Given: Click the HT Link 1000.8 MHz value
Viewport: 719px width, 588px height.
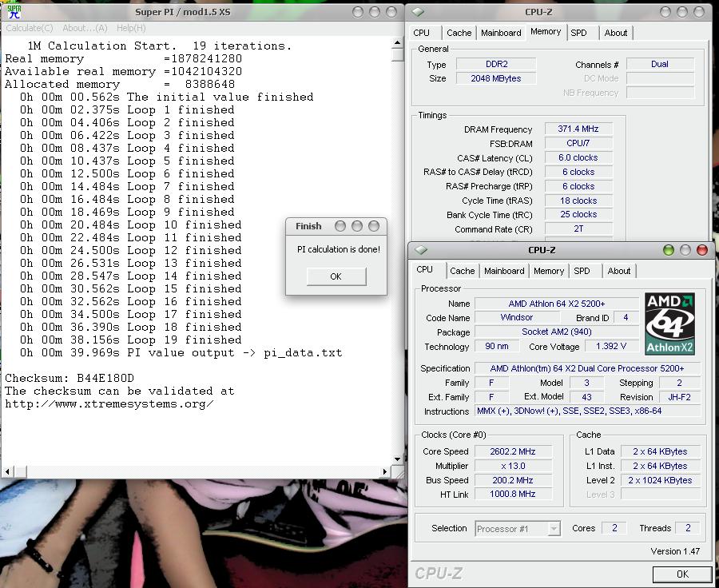Looking at the screenshot, I should pyautogui.click(x=513, y=494).
